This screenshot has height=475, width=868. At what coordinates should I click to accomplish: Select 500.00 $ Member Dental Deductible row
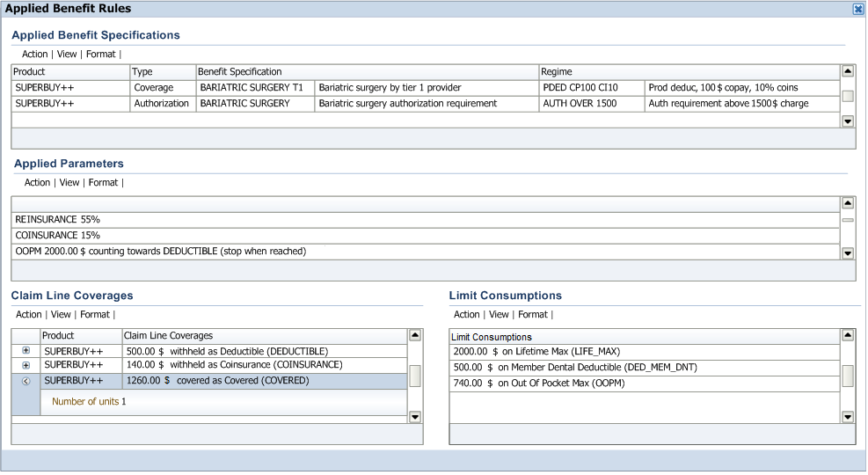645,368
